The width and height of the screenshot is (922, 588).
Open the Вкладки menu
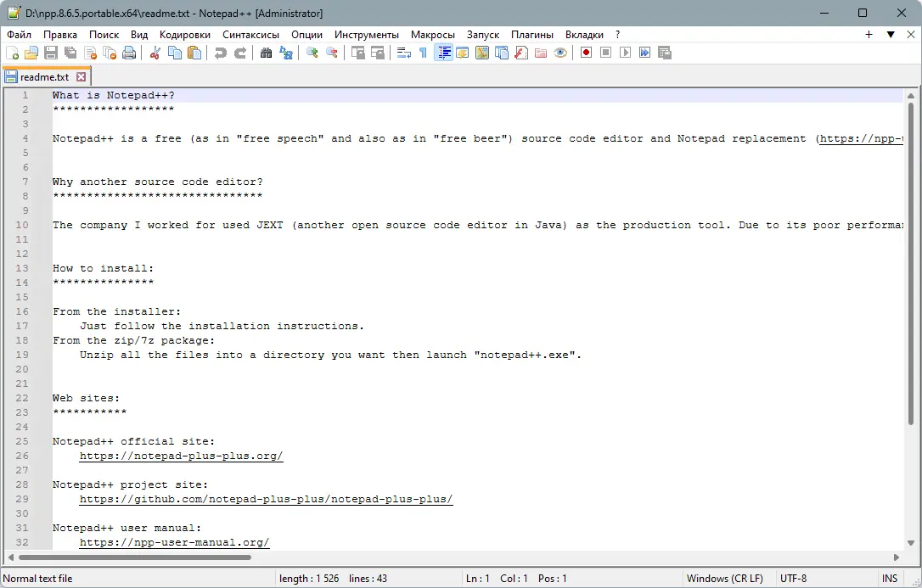click(584, 35)
